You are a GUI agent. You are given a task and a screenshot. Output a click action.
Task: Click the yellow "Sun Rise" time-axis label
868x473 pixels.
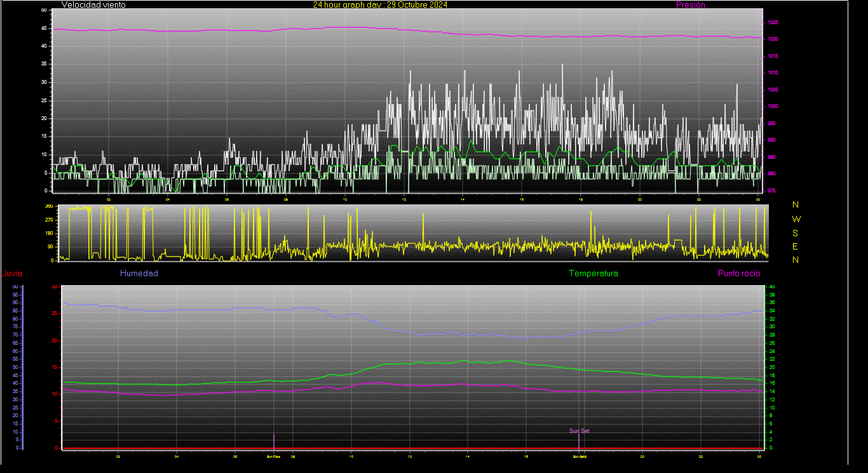[x=274, y=456]
